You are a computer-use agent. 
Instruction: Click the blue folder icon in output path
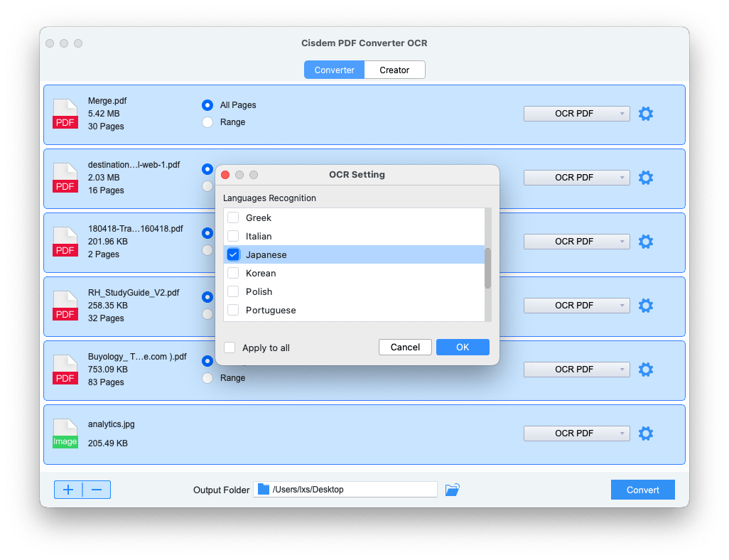click(263, 489)
